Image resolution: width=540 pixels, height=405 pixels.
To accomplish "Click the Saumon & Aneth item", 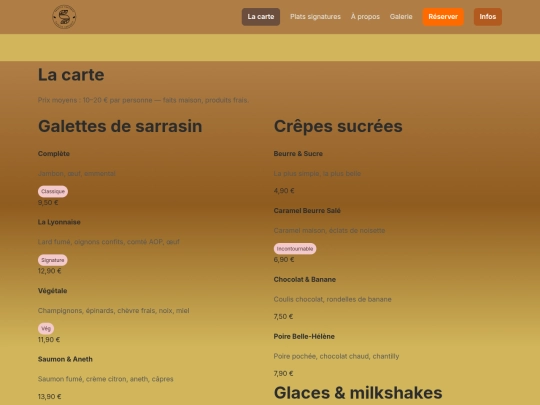I will tap(65, 359).
